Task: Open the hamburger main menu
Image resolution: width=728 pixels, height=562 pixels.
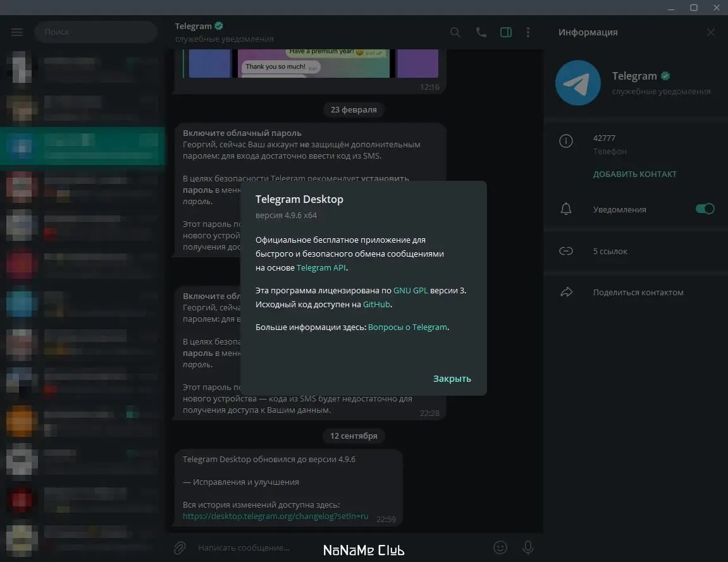Action: pyautogui.click(x=17, y=32)
